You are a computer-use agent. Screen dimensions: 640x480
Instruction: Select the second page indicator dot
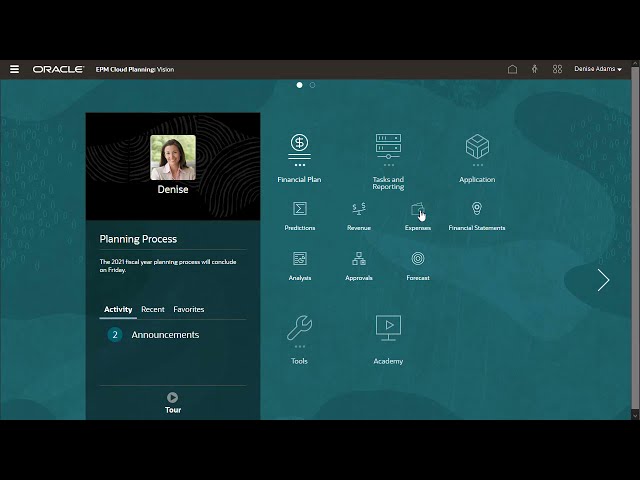(312, 85)
